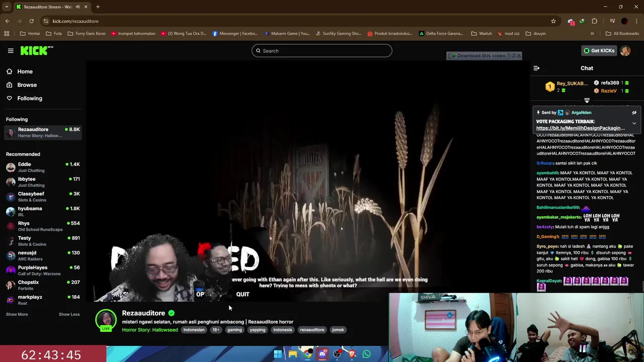
Task: Show more bookmarks chevron
Action: [592, 34]
